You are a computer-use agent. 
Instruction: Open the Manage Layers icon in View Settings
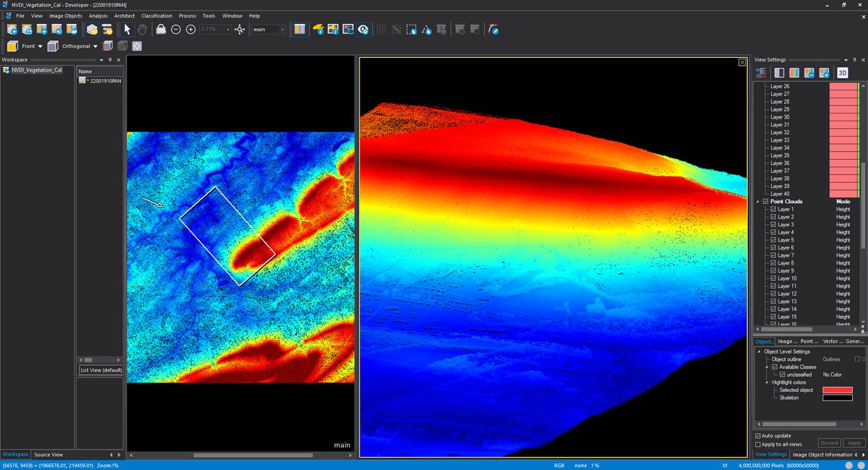coord(761,72)
